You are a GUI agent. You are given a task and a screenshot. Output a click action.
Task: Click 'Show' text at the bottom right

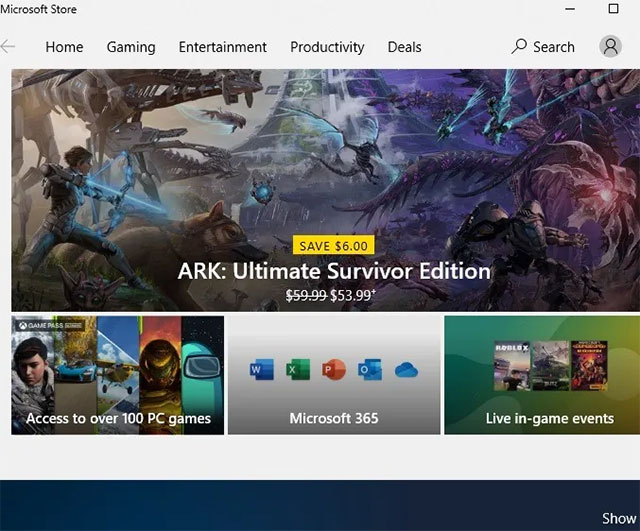click(x=619, y=518)
